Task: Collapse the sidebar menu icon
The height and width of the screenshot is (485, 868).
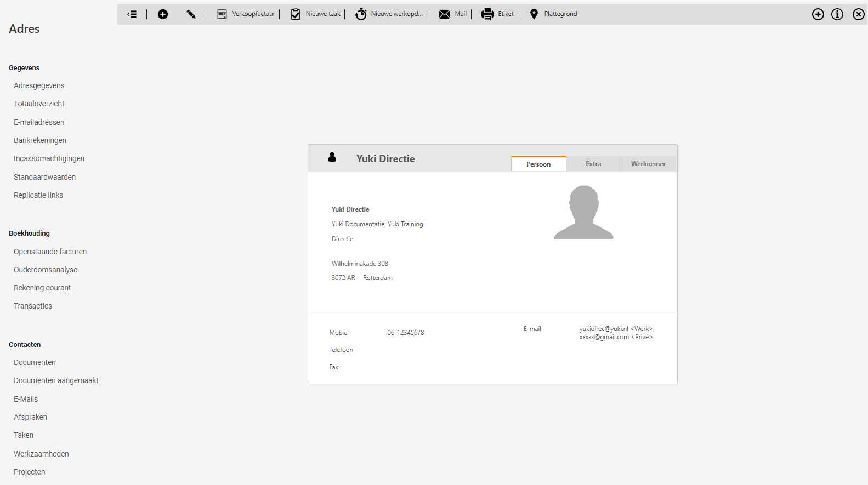Action: [x=132, y=14]
